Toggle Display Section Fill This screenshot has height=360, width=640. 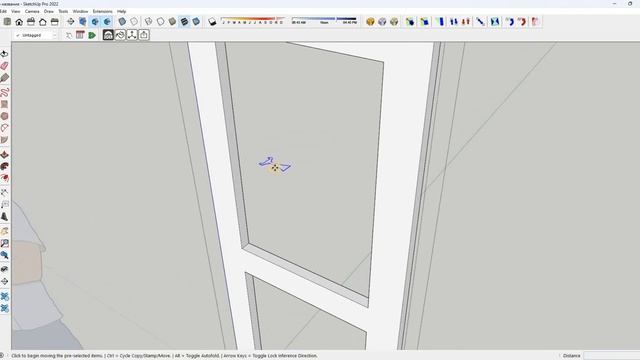(x=107, y=22)
